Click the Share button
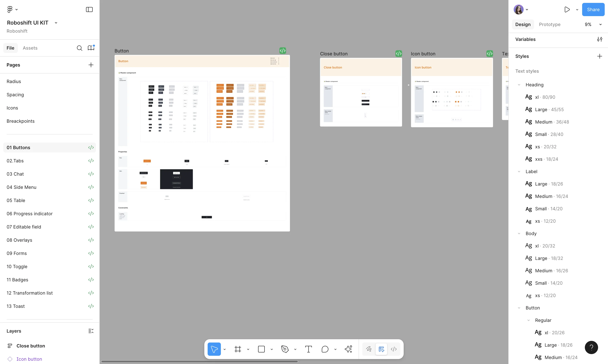This screenshot has height=364, width=608. click(x=593, y=9)
